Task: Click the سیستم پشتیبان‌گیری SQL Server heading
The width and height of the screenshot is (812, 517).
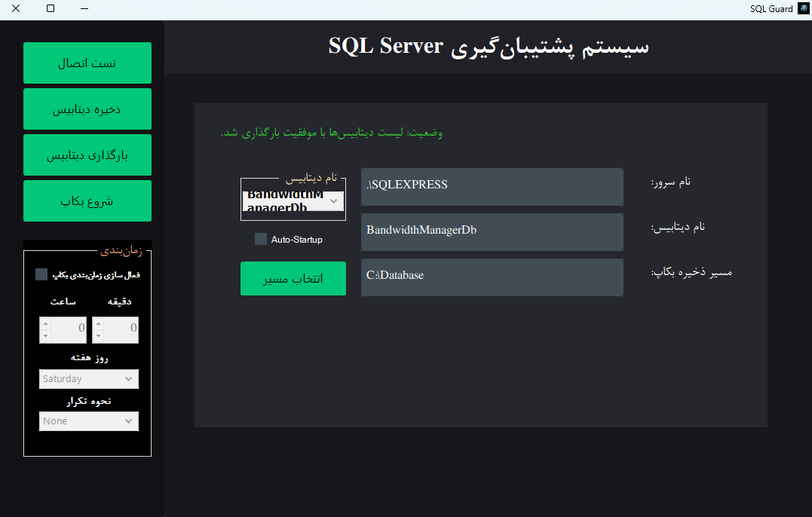Action: point(489,46)
